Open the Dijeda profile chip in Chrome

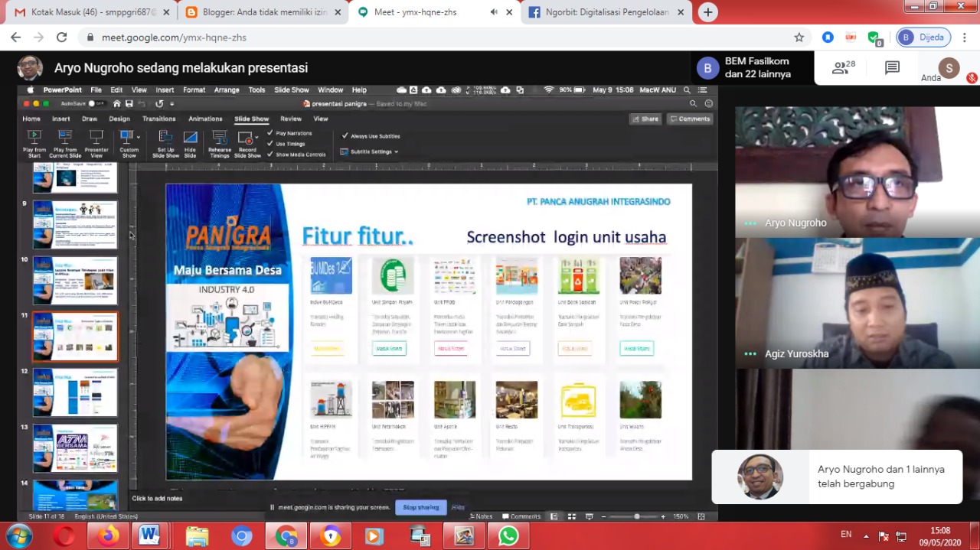[924, 37]
